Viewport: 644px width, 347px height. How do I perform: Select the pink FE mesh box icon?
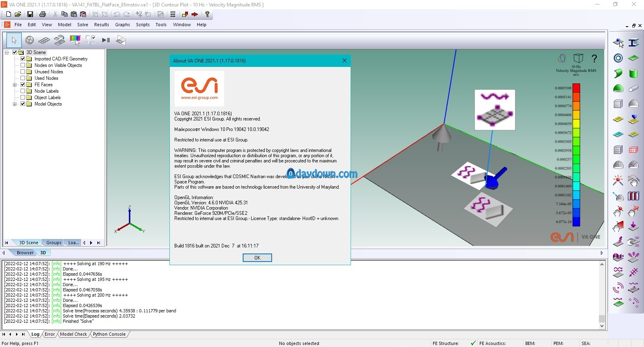[x=634, y=150]
